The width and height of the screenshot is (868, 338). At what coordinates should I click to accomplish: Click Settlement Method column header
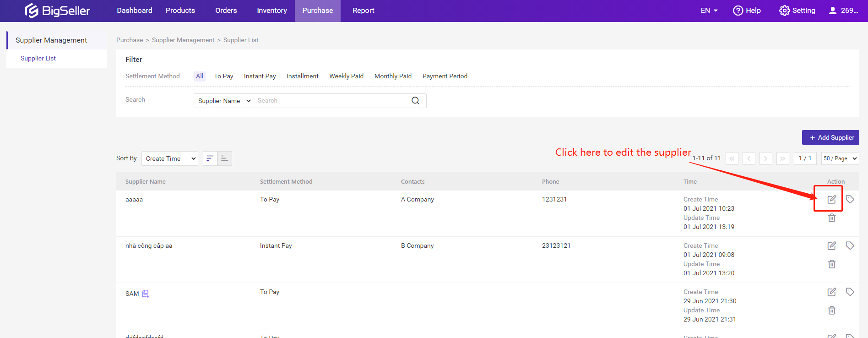[286, 182]
